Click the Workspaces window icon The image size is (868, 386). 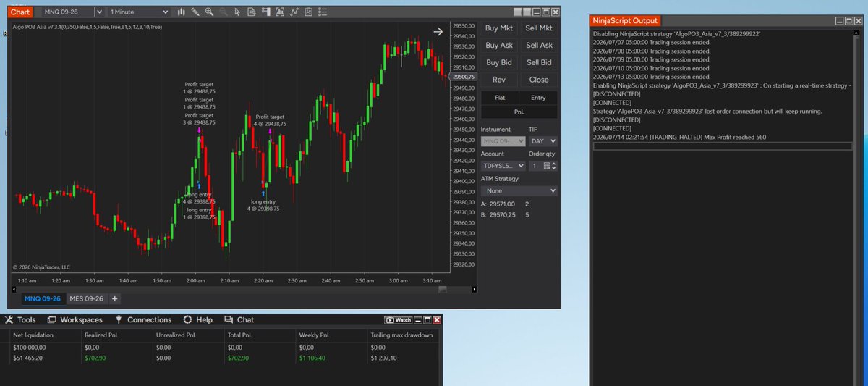(51, 319)
